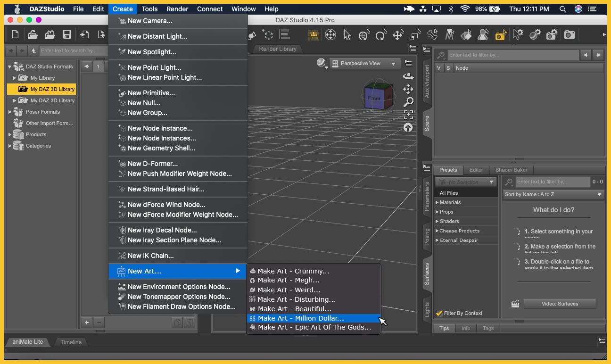Select the Node Selection arrow tool
This screenshot has height=364, width=611.
[x=347, y=34]
